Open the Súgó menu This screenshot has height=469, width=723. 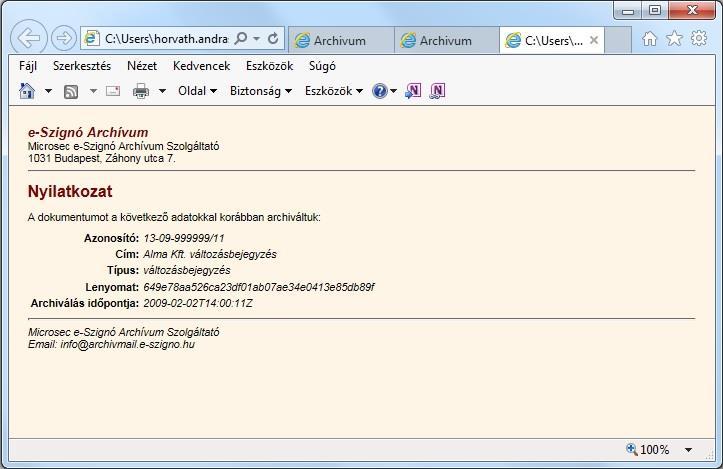(322, 66)
